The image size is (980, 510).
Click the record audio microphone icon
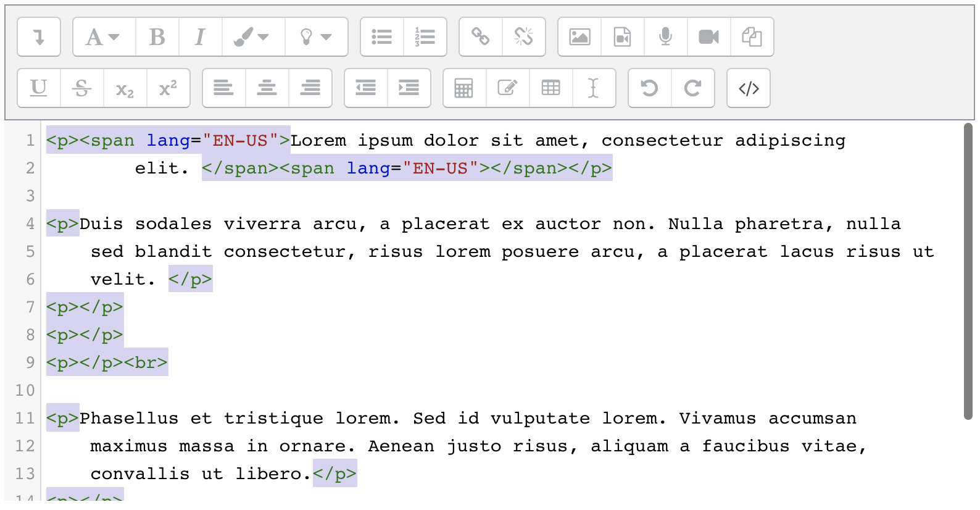pyautogui.click(x=665, y=37)
